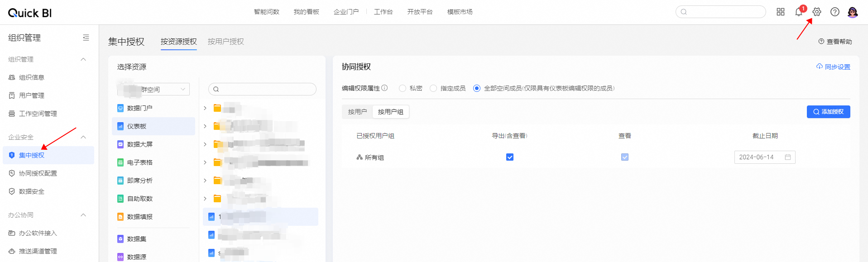Open the apps grid icon
Viewport: 868px width, 262px height.
pos(781,12)
